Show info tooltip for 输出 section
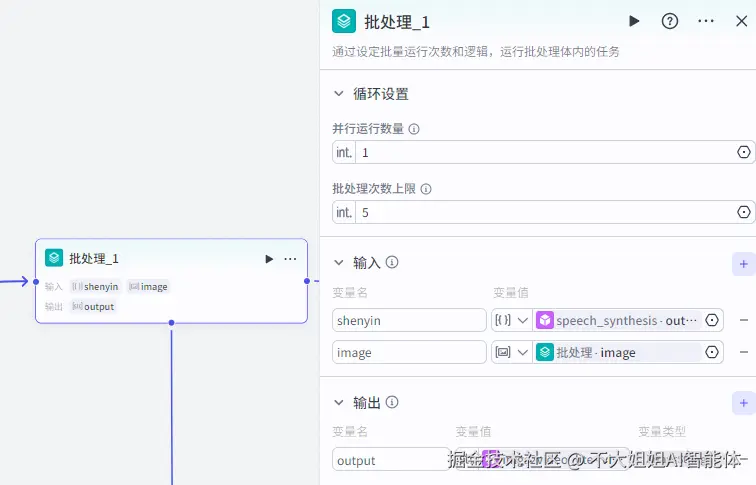The image size is (756, 485). (392, 402)
